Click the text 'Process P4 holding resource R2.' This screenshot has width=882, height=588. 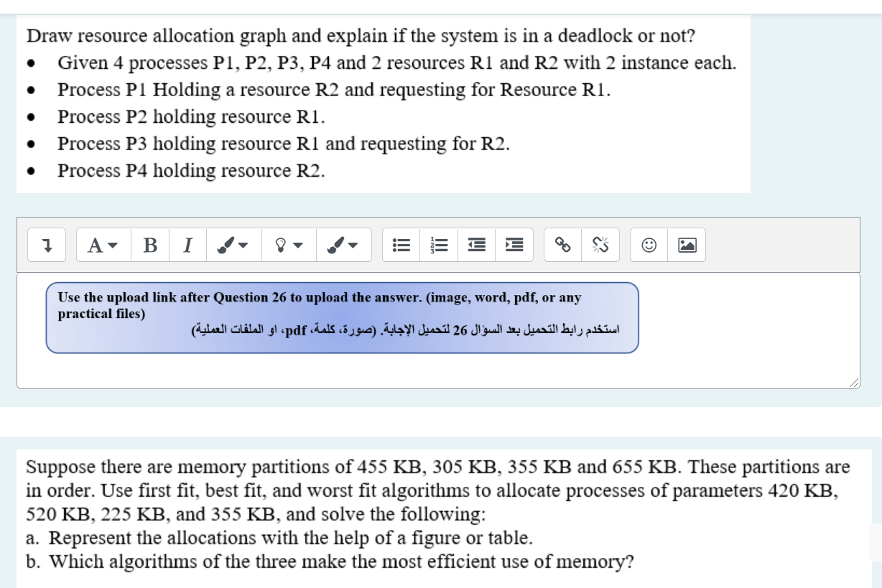point(191,170)
